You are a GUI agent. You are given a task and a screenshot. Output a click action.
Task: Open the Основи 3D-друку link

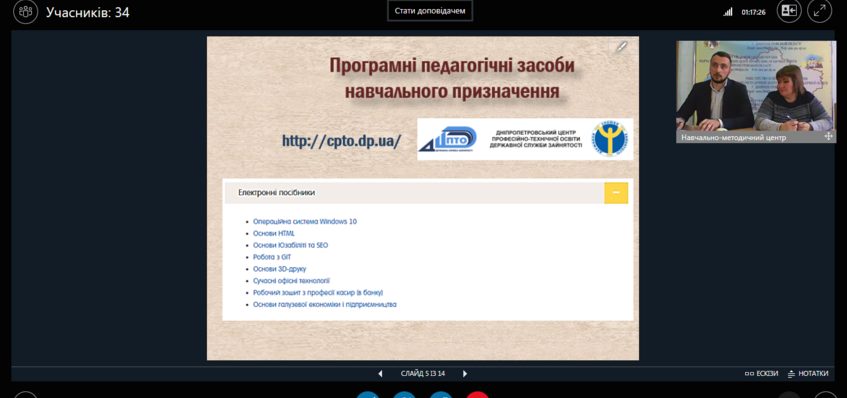279,269
